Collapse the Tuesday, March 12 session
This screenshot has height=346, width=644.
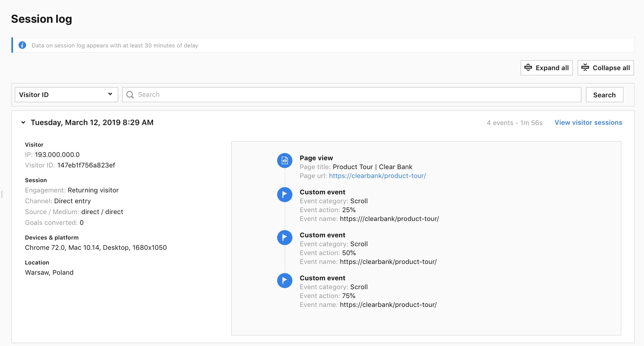coord(23,123)
